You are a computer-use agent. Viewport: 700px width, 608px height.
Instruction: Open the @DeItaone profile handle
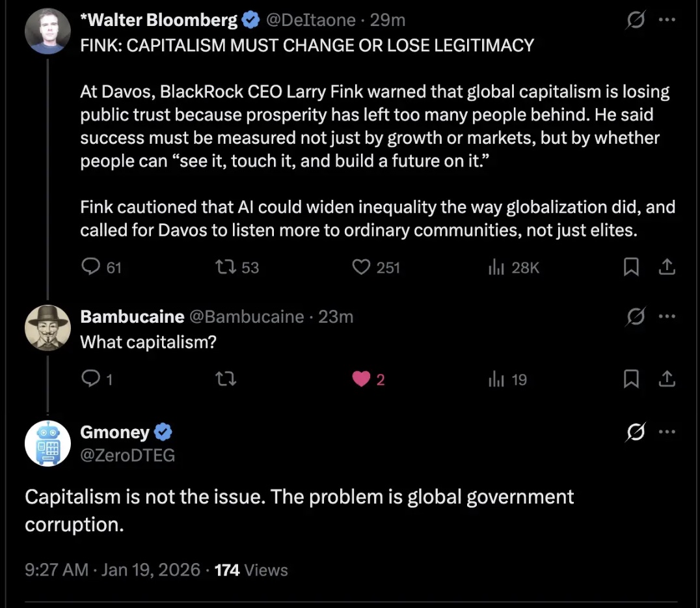click(x=311, y=21)
